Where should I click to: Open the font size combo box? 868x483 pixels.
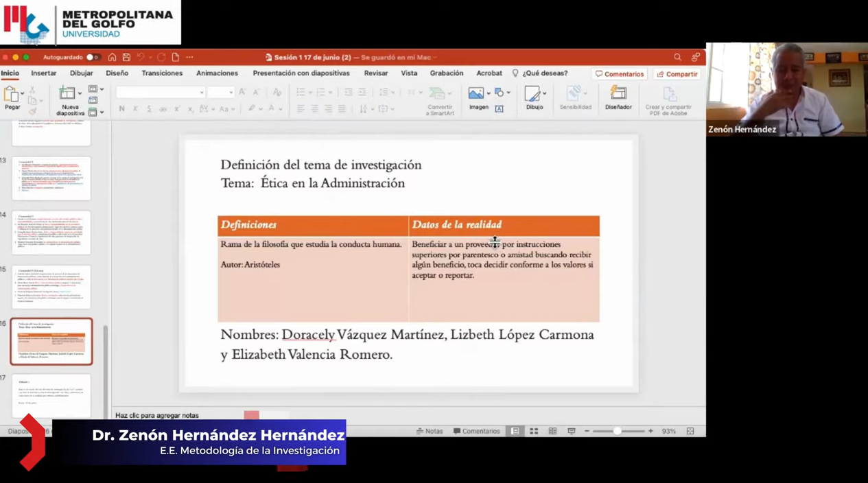[x=221, y=92]
